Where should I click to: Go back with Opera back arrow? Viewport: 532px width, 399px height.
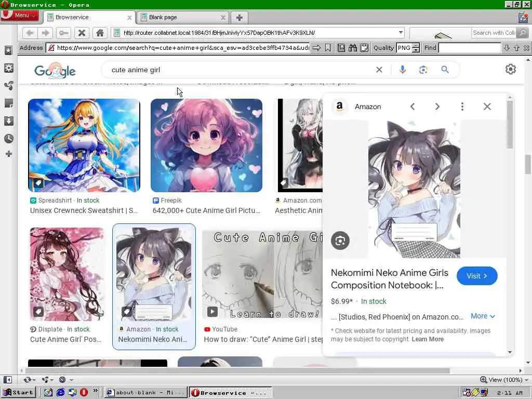(x=30, y=33)
